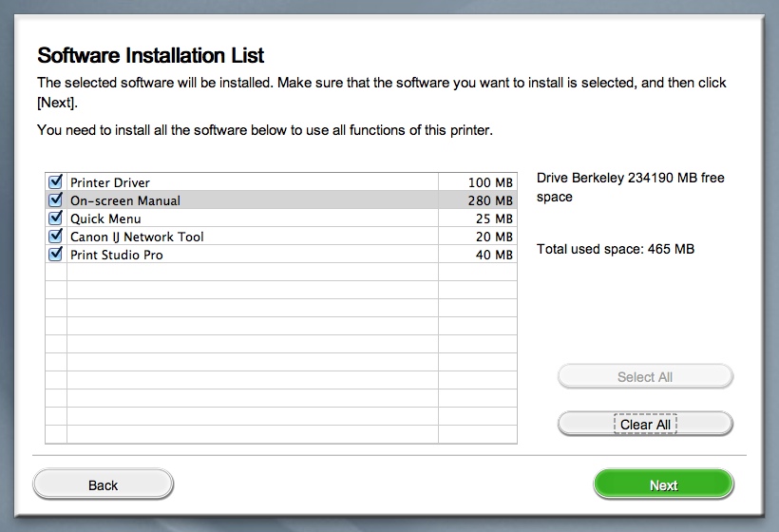Click the 280 MB size cell
Image resolution: width=779 pixels, height=532 pixels.
tap(490, 200)
